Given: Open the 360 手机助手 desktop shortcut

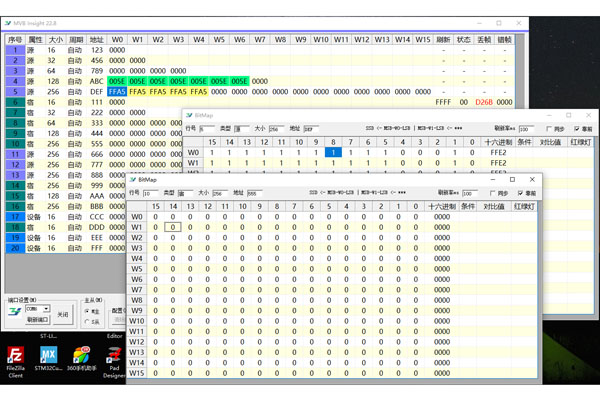Looking at the screenshot, I should [x=81, y=358].
